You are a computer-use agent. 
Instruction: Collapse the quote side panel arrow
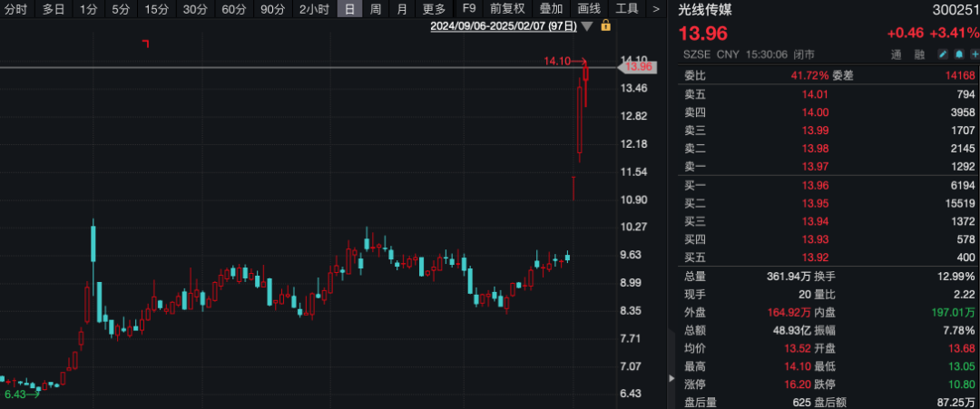[672, 378]
